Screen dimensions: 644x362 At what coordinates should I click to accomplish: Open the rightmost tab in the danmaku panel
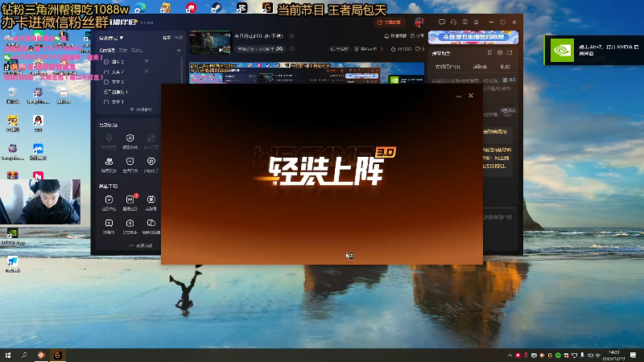click(505, 67)
